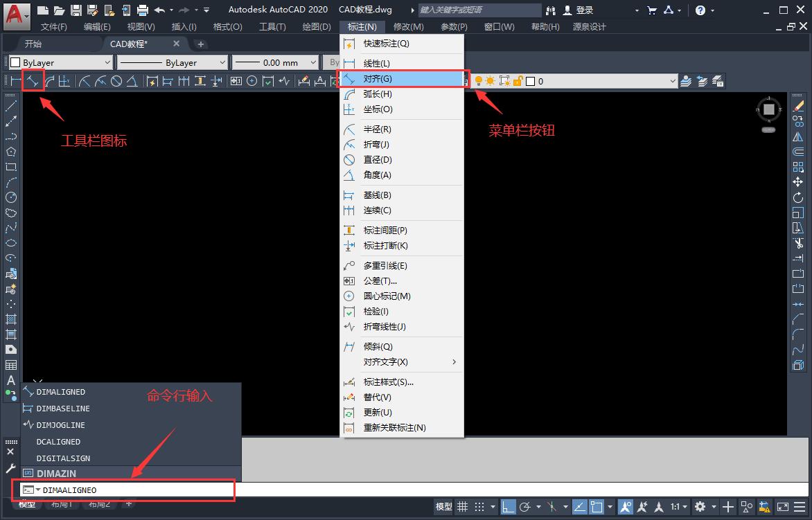Toggle drawing grid display in status bar
Screen dimensions: 812x520
[462, 507]
